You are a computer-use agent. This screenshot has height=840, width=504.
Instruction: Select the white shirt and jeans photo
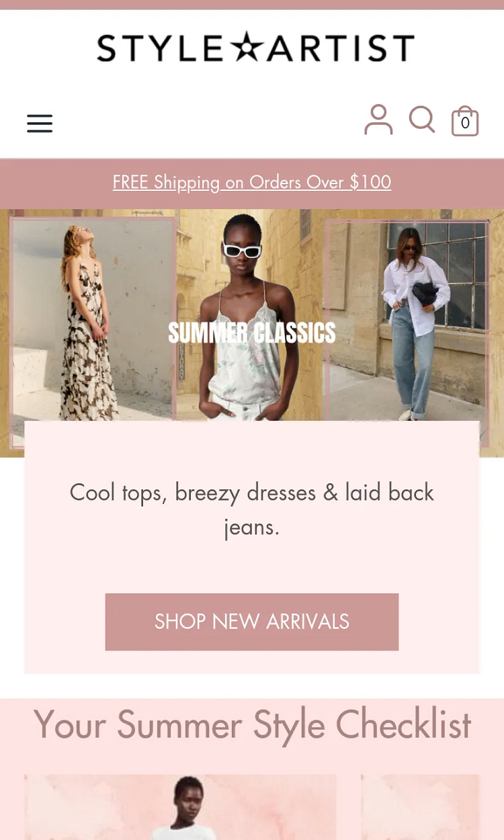(407, 319)
